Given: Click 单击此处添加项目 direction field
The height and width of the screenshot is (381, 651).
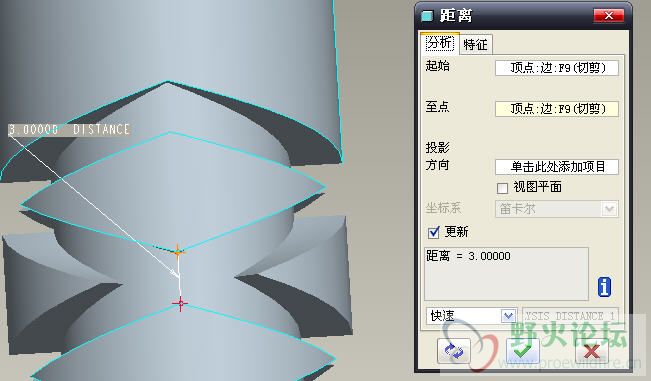Looking at the screenshot, I should click(557, 167).
